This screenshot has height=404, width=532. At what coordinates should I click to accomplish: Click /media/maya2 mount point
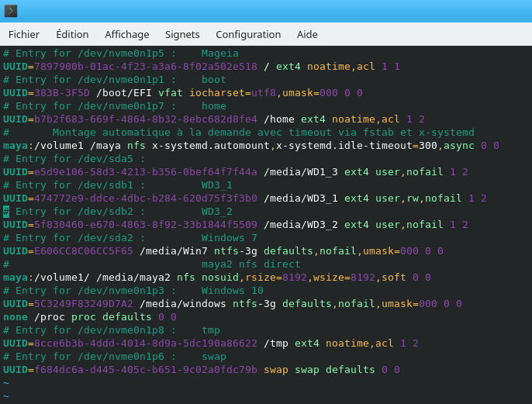[x=133, y=278]
